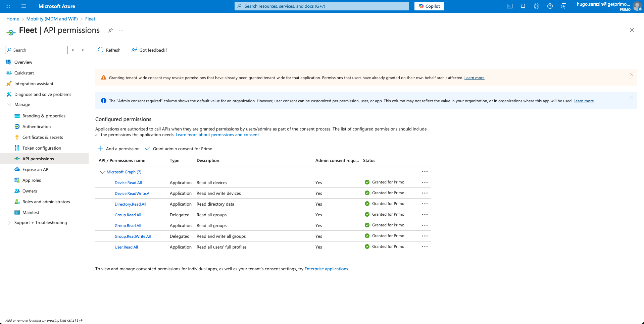Viewport: 644px width, 324px height.
Task: Open more options for User.Read.All row
Action: pos(425,247)
